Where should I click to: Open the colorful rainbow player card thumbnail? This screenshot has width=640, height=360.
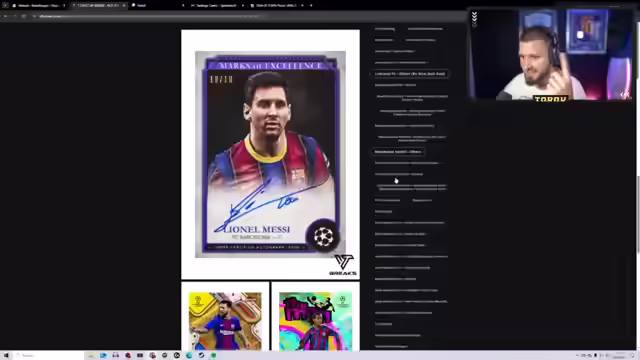pyautogui.click(x=316, y=321)
